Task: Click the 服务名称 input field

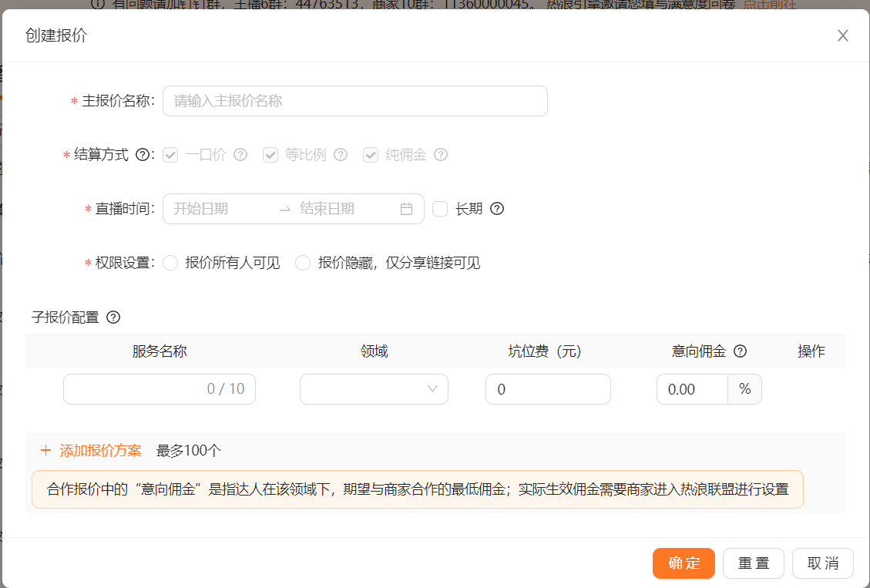Action: click(x=160, y=389)
